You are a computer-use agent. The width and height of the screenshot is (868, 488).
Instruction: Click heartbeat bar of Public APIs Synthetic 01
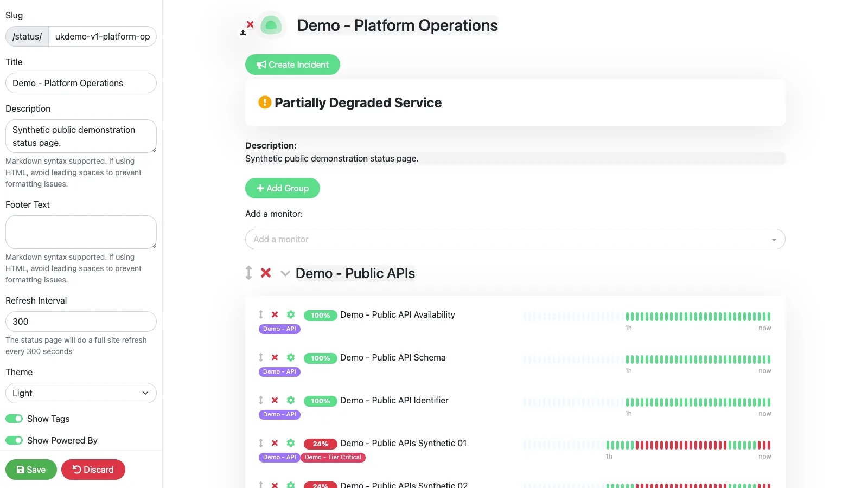pos(647,445)
